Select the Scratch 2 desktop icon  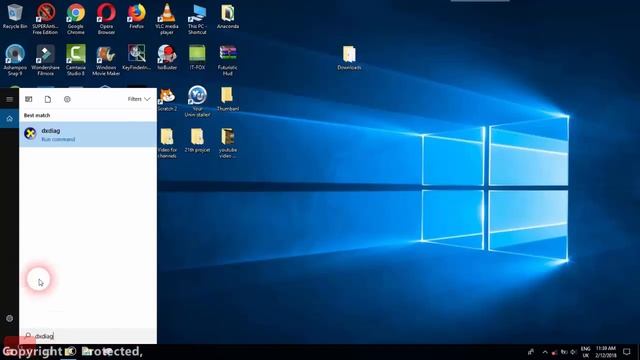click(x=167, y=99)
